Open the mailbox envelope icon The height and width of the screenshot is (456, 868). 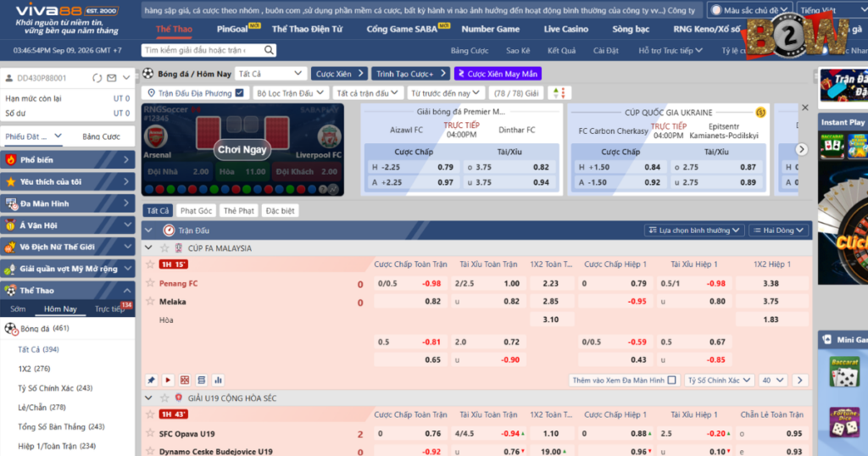112,78
